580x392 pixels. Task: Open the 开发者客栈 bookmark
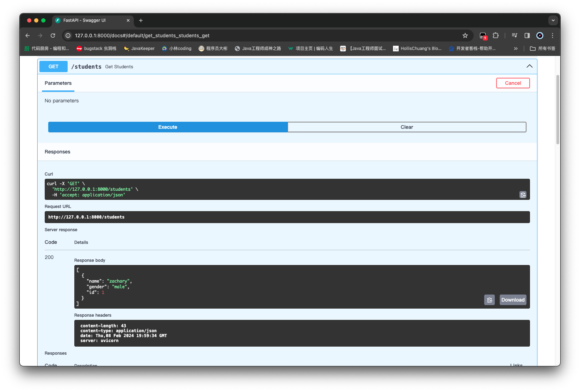coord(472,49)
